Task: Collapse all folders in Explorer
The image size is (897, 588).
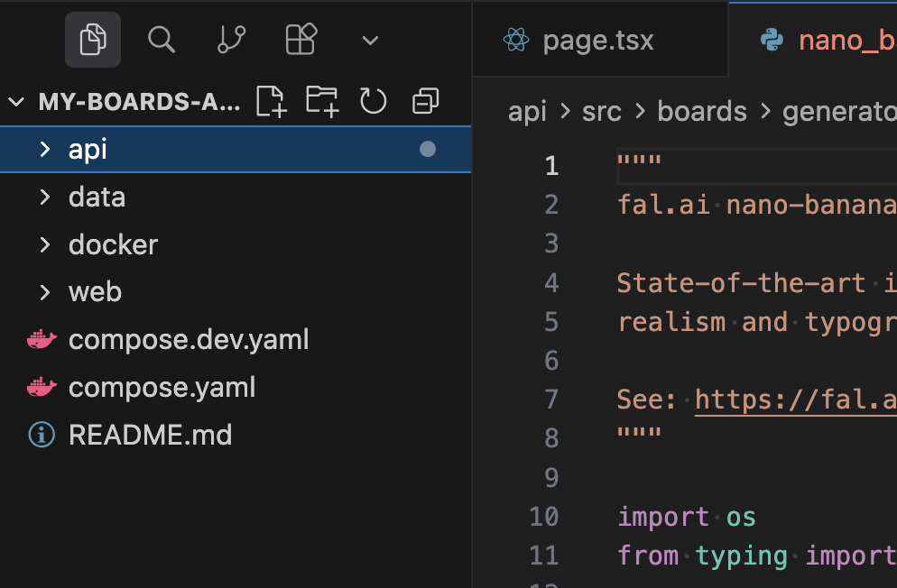Action: [425, 101]
